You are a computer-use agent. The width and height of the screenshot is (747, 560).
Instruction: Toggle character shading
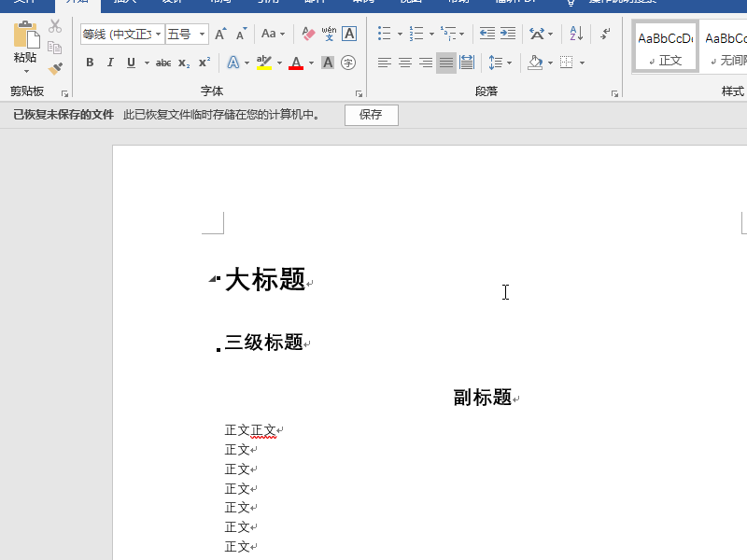tap(328, 63)
